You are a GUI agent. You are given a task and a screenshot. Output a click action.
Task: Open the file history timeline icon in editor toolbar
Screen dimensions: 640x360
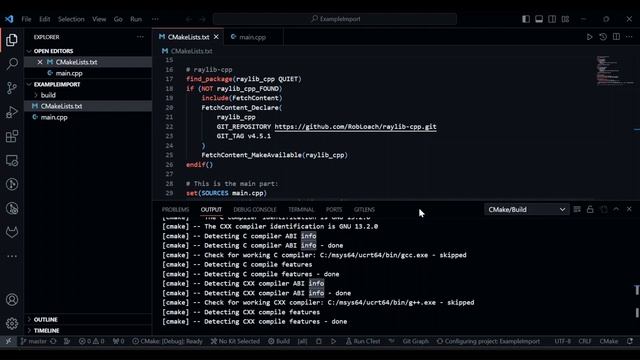pyautogui.click(x=603, y=37)
